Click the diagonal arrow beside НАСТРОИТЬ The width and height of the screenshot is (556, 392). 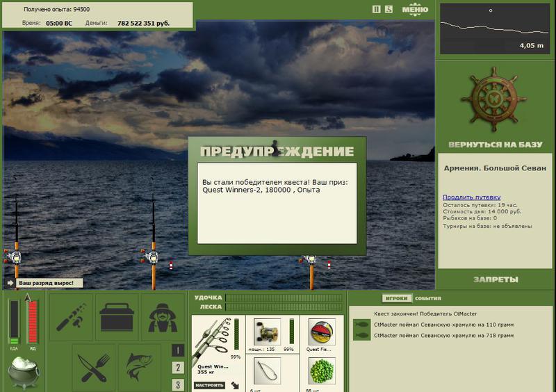coord(235,385)
